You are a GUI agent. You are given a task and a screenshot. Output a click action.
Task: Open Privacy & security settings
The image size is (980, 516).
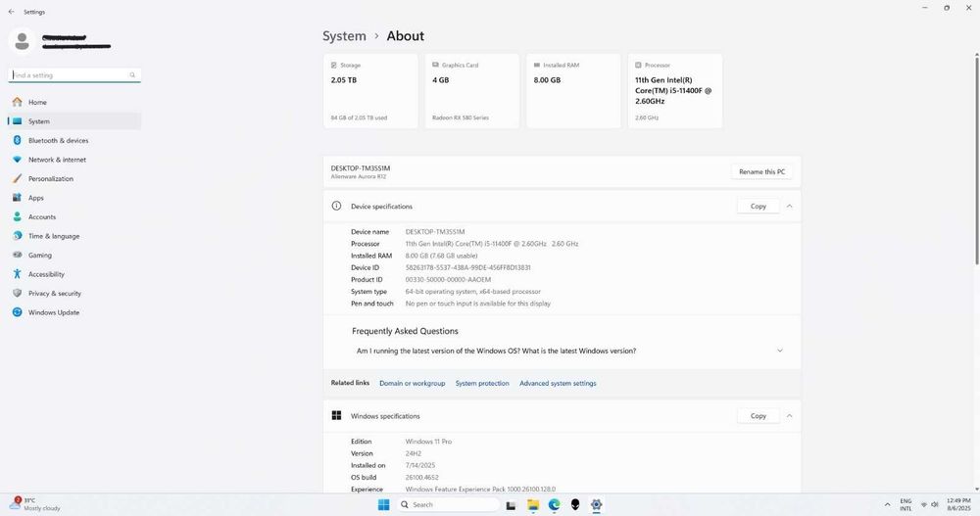74,293
